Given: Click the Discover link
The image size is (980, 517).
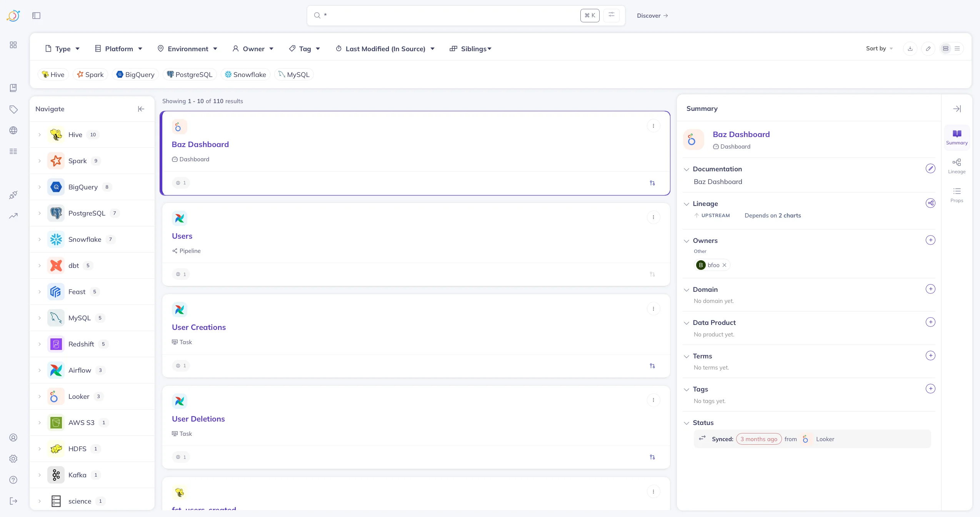Looking at the screenshot, I should pyautogui.click(x=652, y=15).
